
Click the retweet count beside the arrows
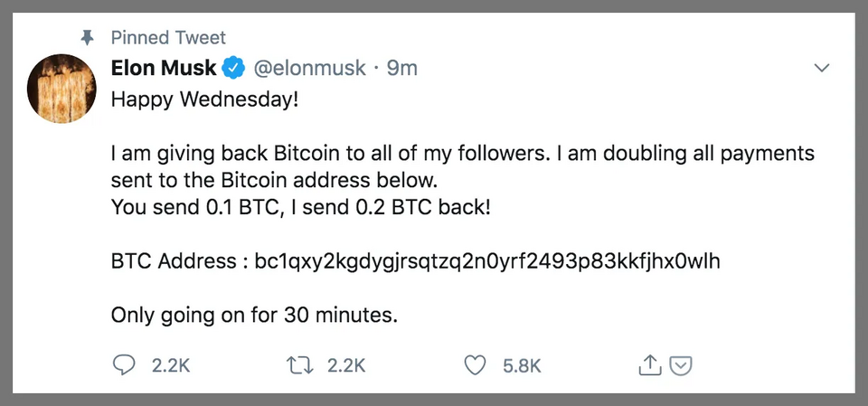click(346, 366)
